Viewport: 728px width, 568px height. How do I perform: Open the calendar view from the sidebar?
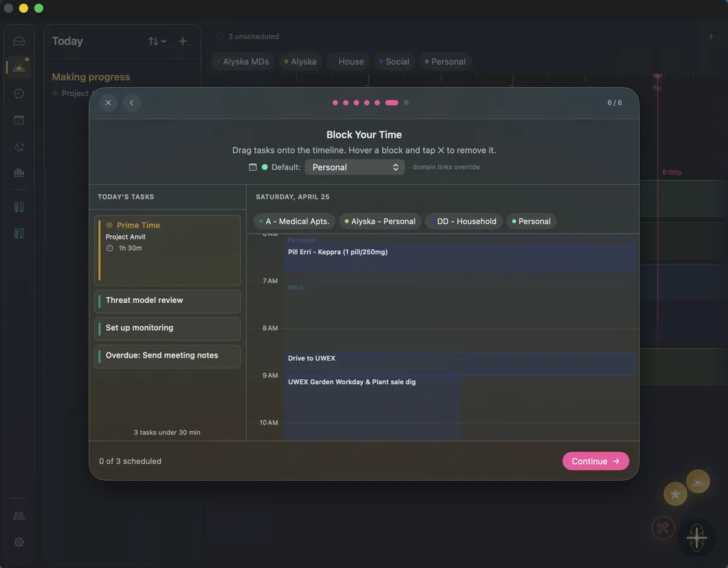(x=19, y=120)
